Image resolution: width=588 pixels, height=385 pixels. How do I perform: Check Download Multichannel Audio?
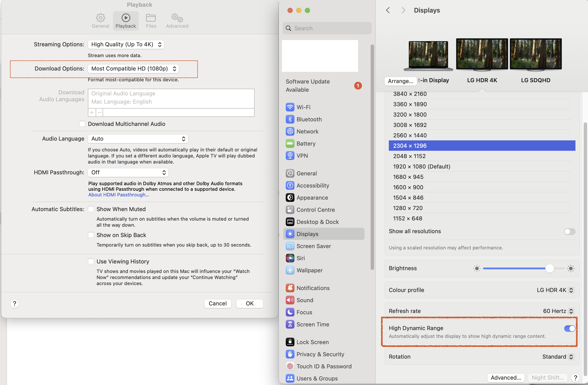click(x=82, y=124)
